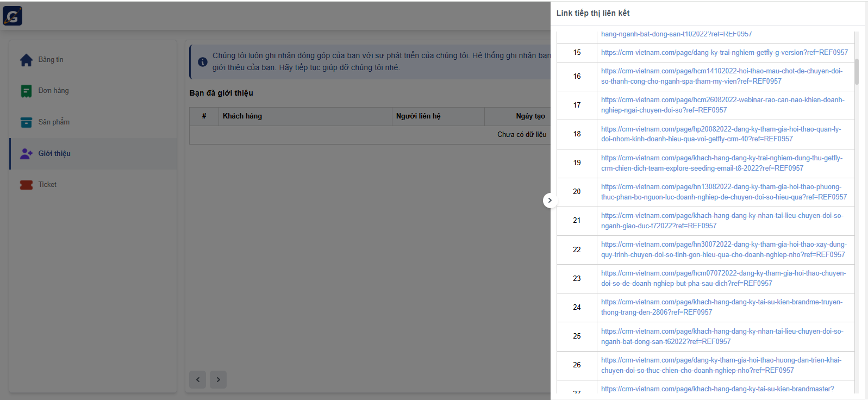Image resolution: width=868 pixels, height=400 pixels.
Task: Click the side panel vertical scrollbar
Action: tap(857, 72)
